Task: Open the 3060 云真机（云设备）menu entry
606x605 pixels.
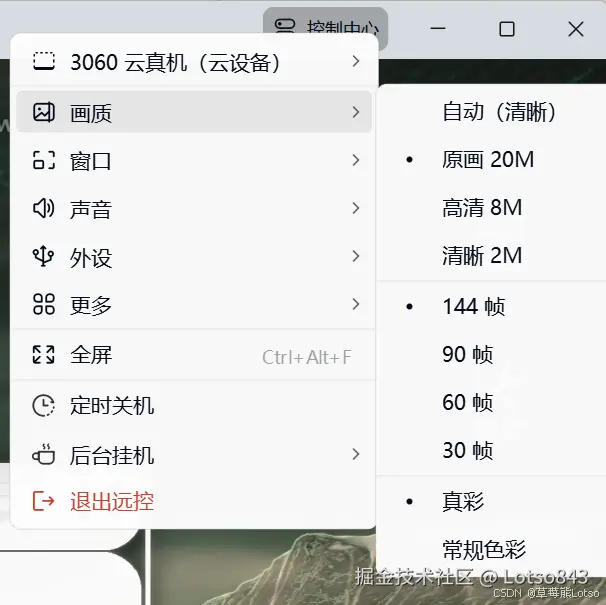Action: pyautogui.click(x=194, y=62)
